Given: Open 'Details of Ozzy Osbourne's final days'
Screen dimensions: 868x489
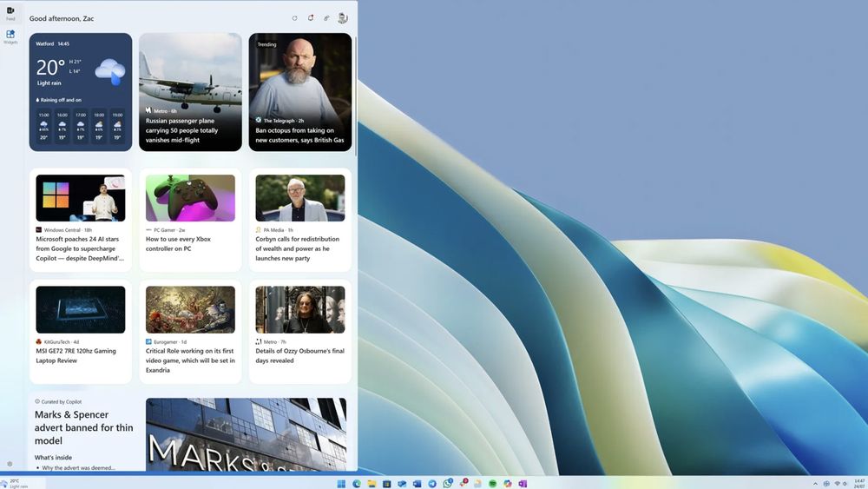Looking at the screenshot, I should click(299, 355).
